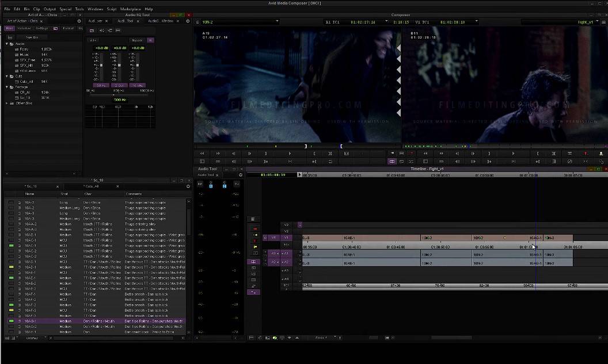
Task: Click the yellow Splice-In icon in the timeline palette
Action: (x=255, y=246)
